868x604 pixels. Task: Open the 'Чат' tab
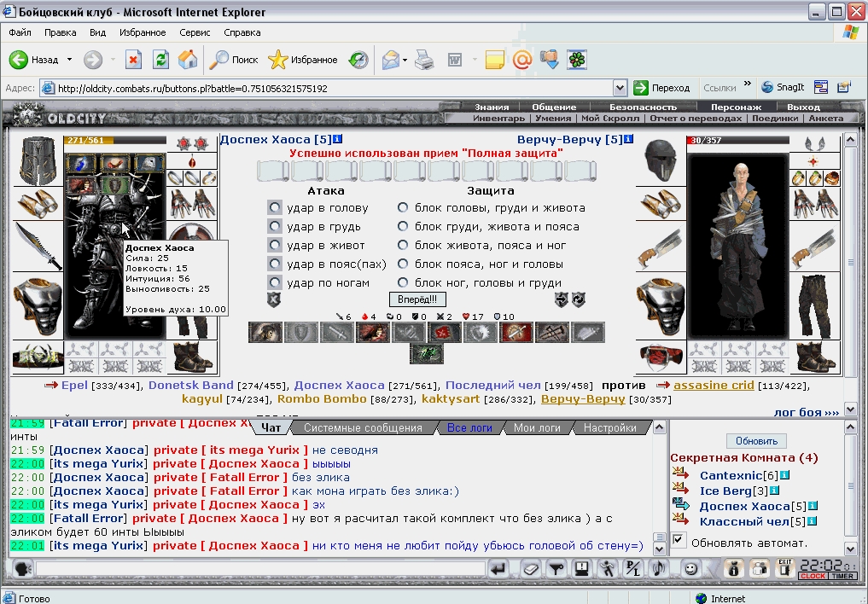271,427
